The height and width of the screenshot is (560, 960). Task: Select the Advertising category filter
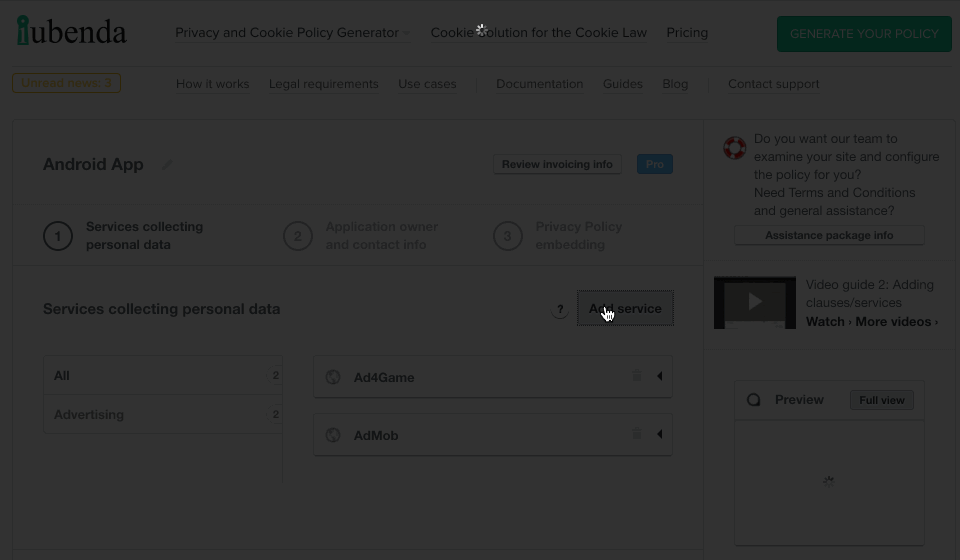(162, 414)
